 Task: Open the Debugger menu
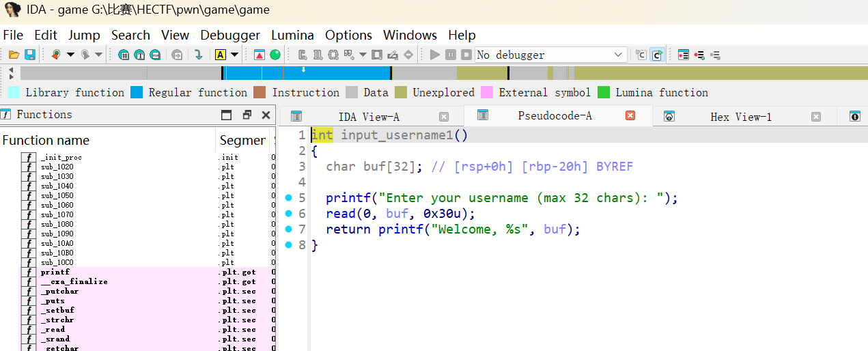pyautogui.click(x=230, y=35)
